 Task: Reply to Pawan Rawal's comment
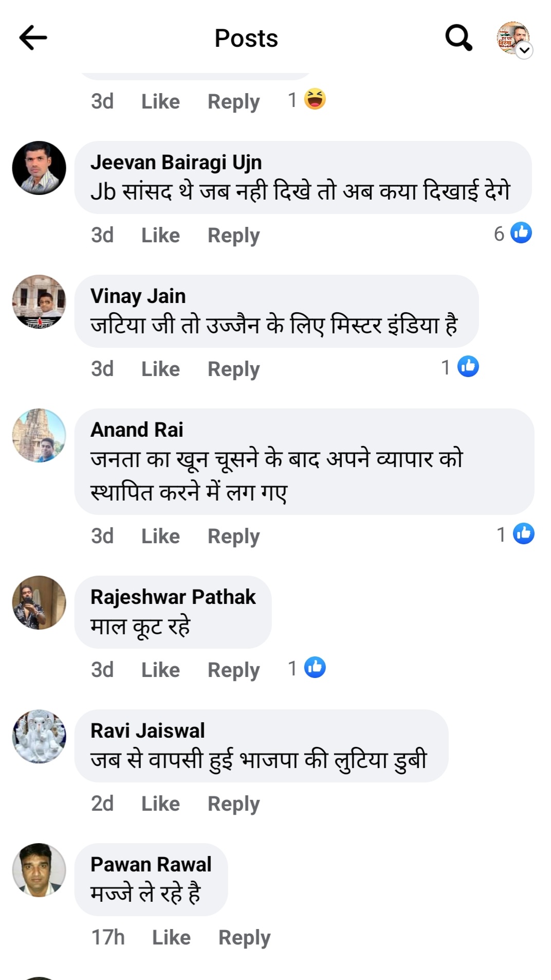tap(244, 937)
